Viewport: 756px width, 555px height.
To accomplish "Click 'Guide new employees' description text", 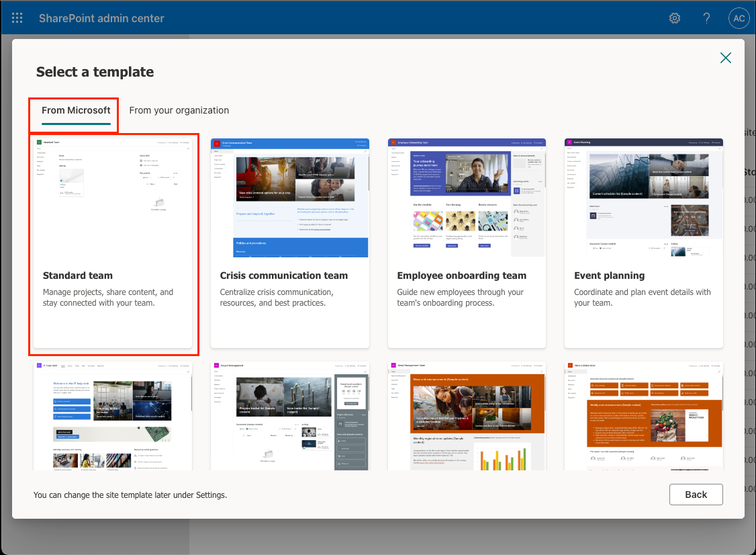I will (x=460, y=297).
